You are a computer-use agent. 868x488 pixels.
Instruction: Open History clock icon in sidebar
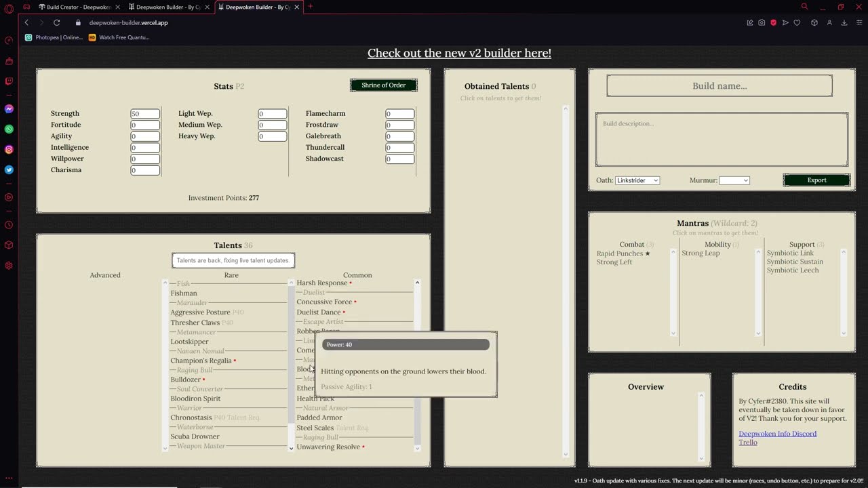click(x=9, y=225)
